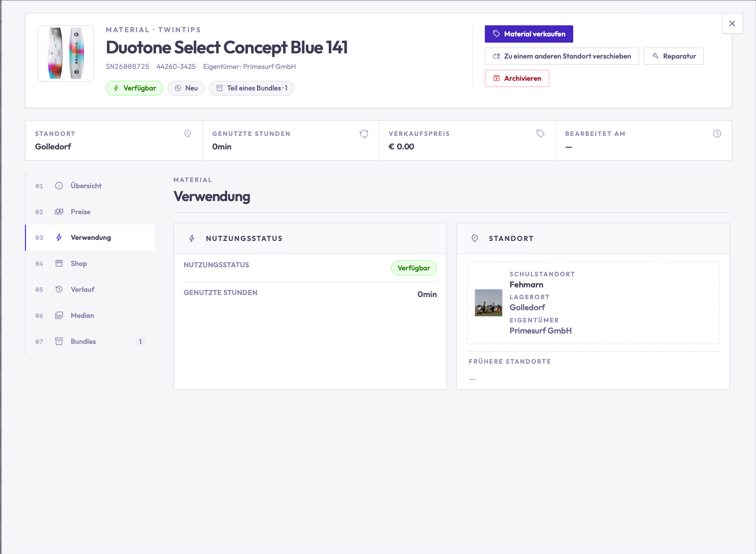The image size is (756, 554).
Task: Click the Fehmarn school location name
Action: coord(526,285)
